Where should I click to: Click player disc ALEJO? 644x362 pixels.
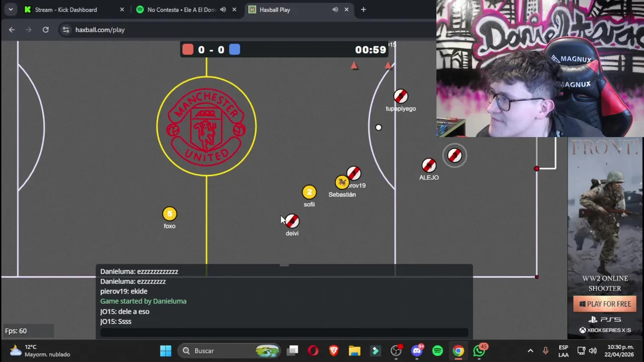pyautogui.click(x=429, y=165)
